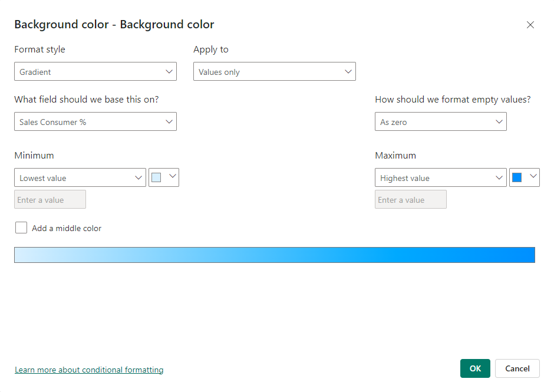Viewport: 554px width, 392px height.
Task: Click the Maximum Enter a value field
Action: click(411, 199)
